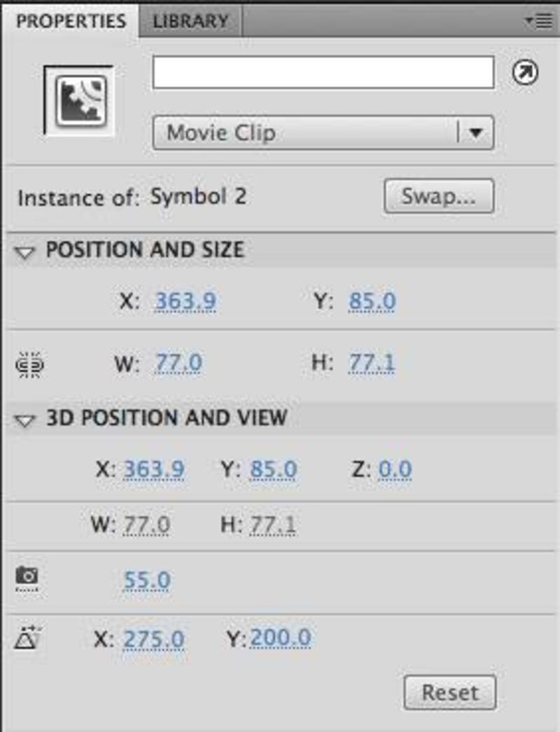Click the camera perspective angle icon

click(x=28, y=576)
